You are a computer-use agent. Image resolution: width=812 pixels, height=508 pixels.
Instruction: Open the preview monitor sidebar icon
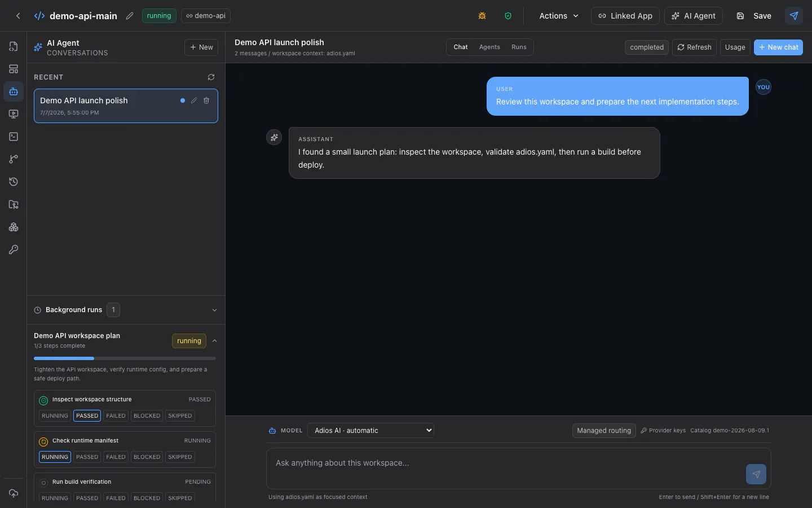tap(14, 114)
